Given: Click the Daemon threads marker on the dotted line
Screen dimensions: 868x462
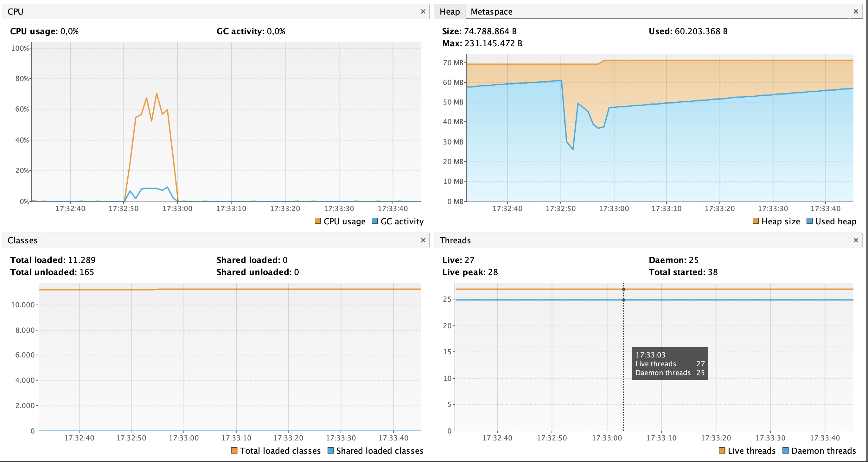Looking at the screenshot, I should pos(624,300).
